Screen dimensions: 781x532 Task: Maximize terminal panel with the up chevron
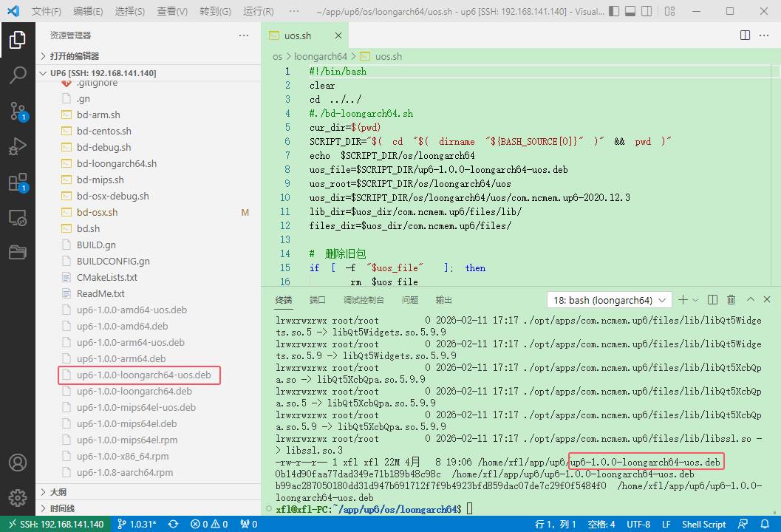[x=750, y=300]
